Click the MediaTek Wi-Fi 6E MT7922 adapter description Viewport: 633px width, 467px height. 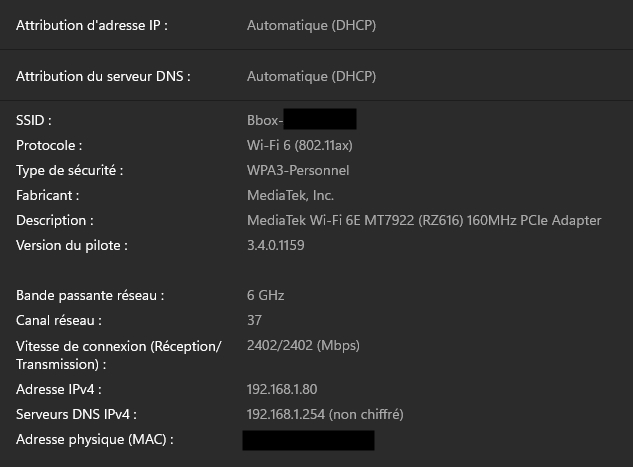424,221
